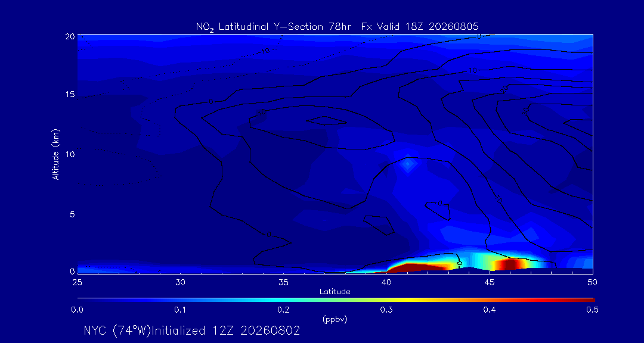Viewport: 644px width, 343px height.
Task: Click the red NO2 hotspot near latitude 41
Action: click(x=415, y=267)
